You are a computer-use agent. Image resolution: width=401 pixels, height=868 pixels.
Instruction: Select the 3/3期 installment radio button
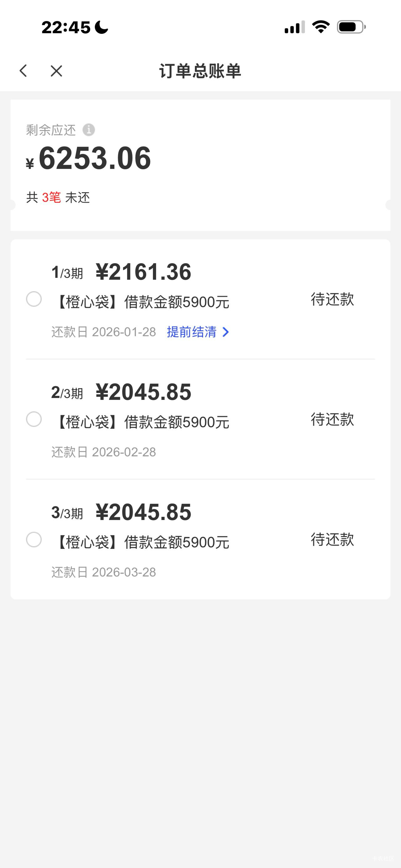[34, 540]
